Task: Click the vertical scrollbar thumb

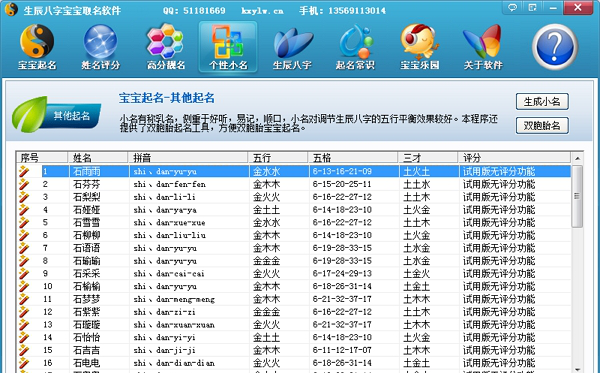Action: pos(577,196)
